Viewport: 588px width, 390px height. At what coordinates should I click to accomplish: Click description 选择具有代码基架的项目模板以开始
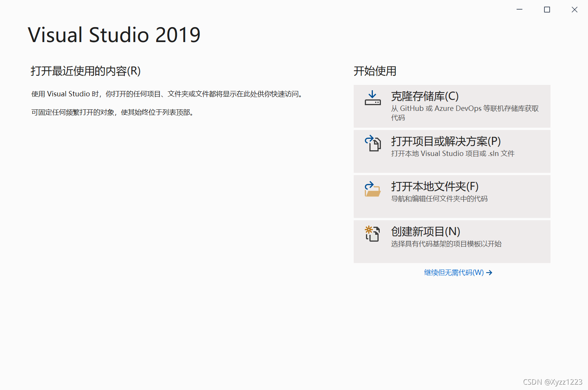tap(446, 244)
